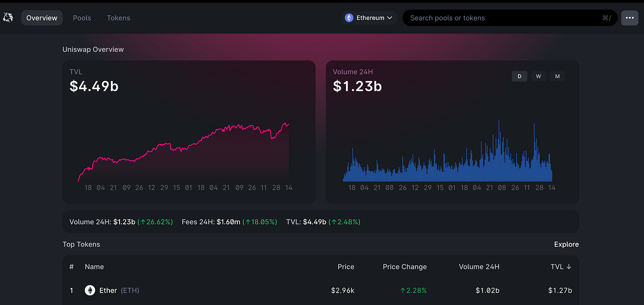This screenshot has width=644, height=305.
Task: Click the blue Volume 24H bar chart
Action: [x=448, y=151]
